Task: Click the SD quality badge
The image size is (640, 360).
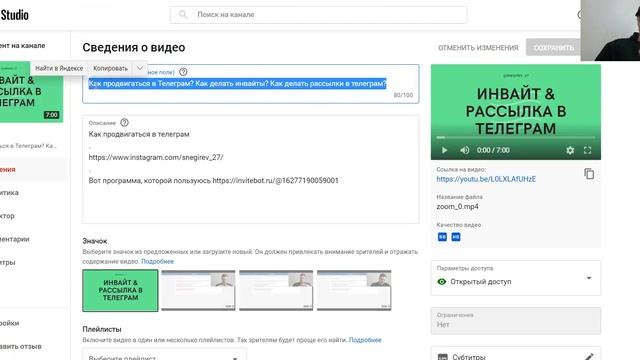Action: [442, 237]
